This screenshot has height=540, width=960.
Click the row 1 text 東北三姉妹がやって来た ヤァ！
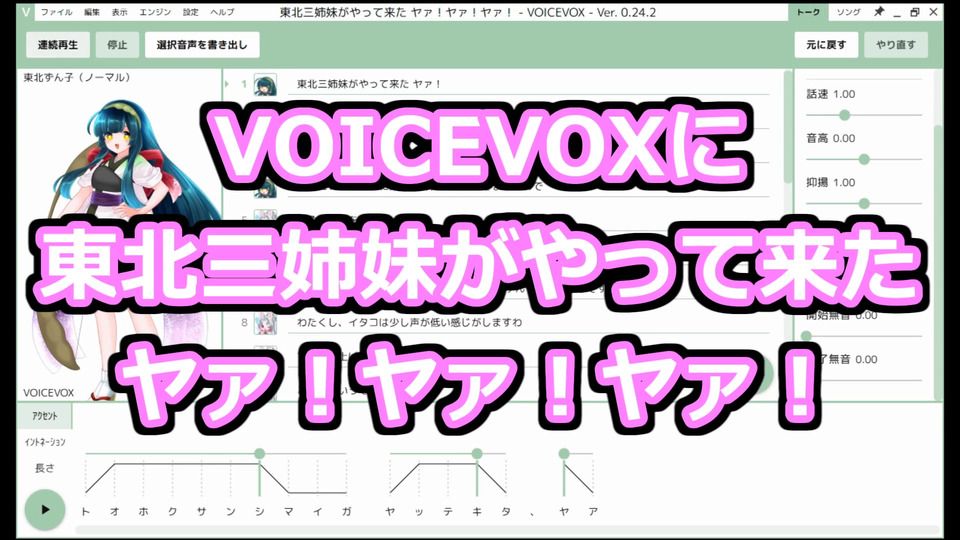point(369,84)
